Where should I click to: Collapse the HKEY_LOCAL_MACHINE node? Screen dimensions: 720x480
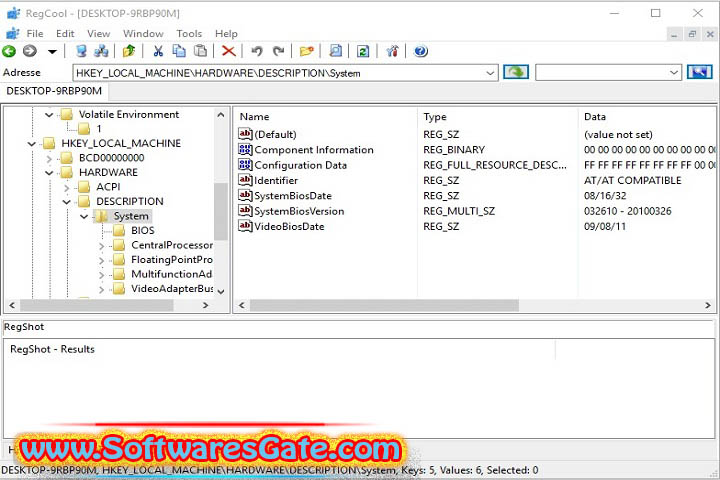click(x=32, y=144)
